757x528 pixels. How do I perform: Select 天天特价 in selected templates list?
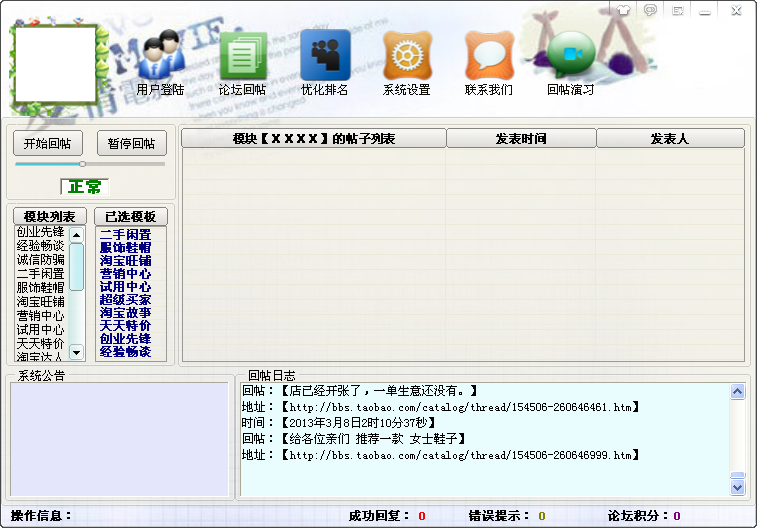pyautogui.click(x=126, y=326)
